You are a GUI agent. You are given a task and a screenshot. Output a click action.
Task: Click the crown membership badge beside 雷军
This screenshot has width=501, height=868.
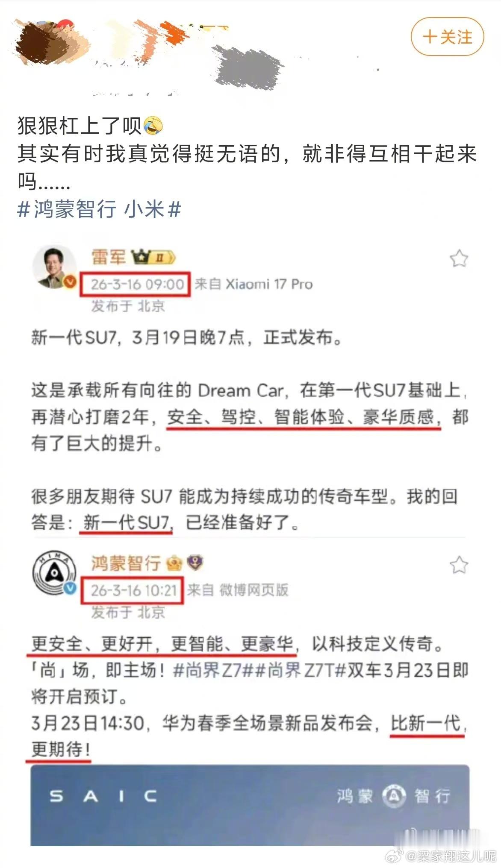[x=153, y=258]
